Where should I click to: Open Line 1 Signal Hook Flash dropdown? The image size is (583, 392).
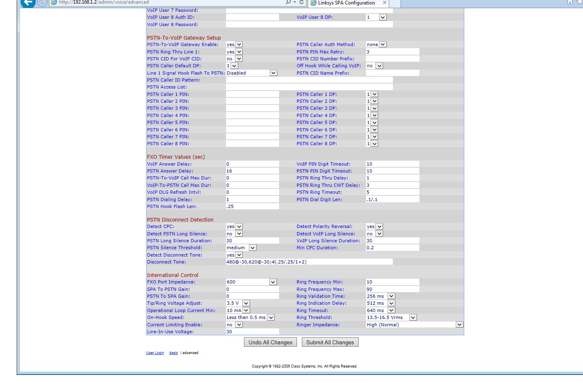(x=252, y=73)
